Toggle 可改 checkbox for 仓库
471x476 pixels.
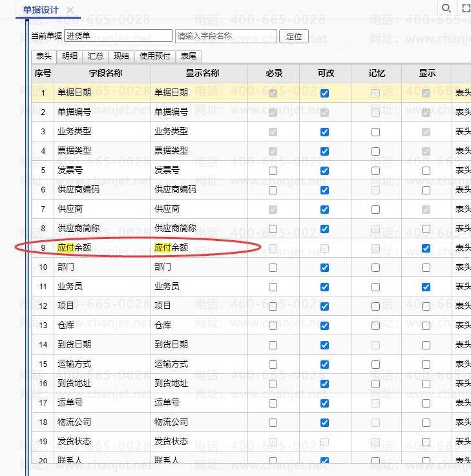[x=324, y=326]
